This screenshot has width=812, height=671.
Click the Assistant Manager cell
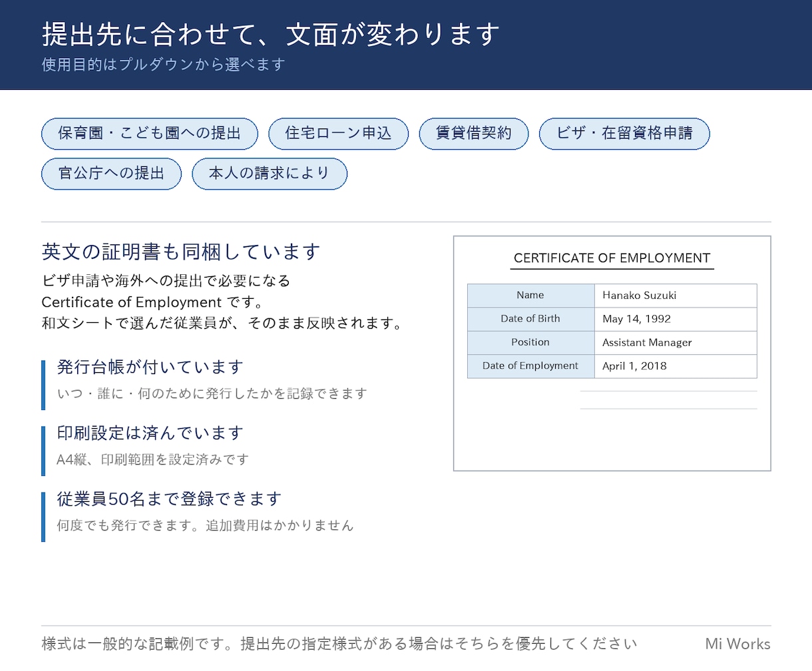click(676, 343)
